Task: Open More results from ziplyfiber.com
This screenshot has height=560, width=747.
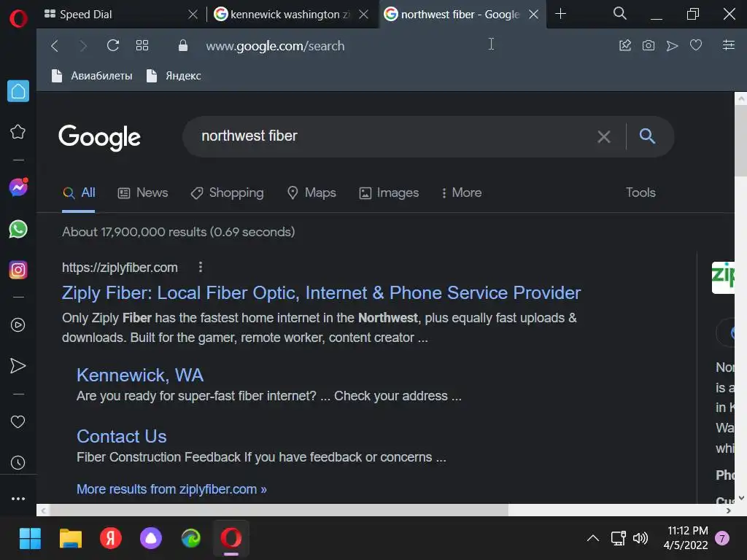Action: pos(171,489)
